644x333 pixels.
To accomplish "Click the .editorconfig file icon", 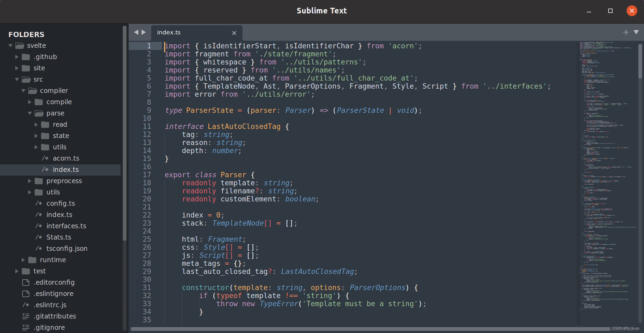I will [x=26, y=283].
